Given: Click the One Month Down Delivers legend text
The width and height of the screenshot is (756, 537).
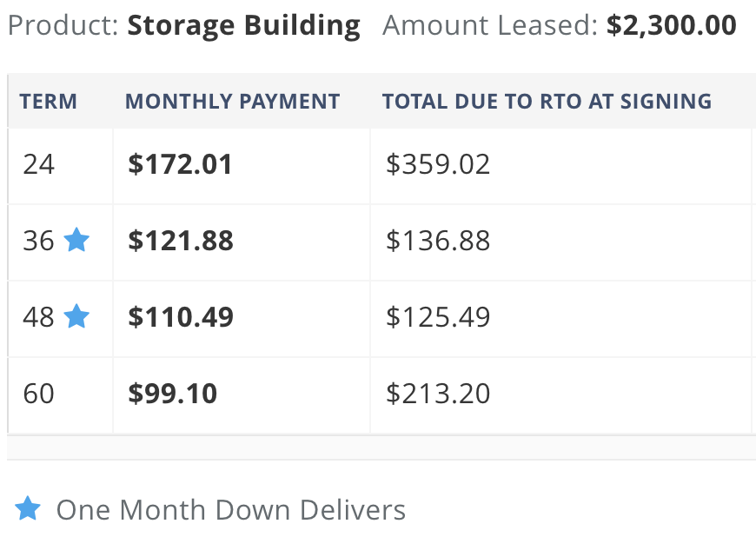Looking at the screenshot, I should tap(231, 509).
